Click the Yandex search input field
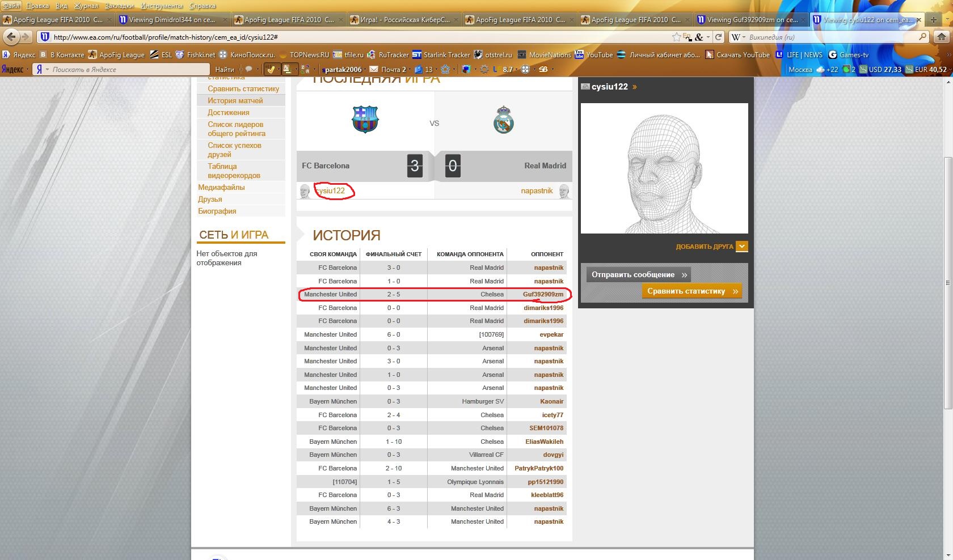This screenshot has width=953, height=560. click(x=129, y=70)
